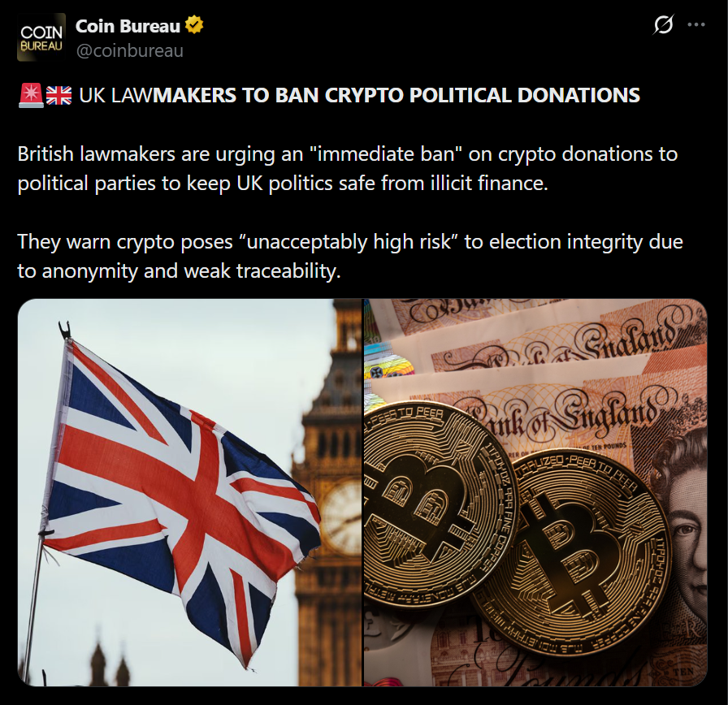Open the Grok explain-post icon
The height and width of the screenshot is (705, 728).
(x=663, y=25)
